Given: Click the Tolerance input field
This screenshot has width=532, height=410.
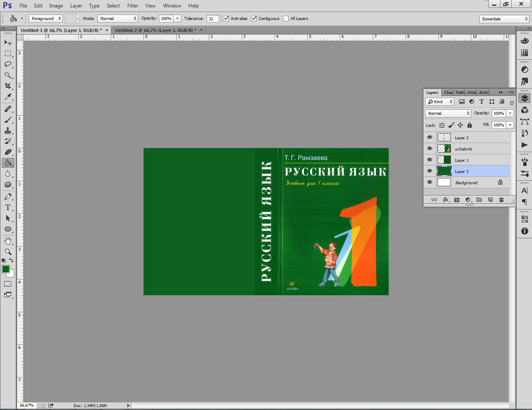Looking at the screenshot, I should (213, 18).
